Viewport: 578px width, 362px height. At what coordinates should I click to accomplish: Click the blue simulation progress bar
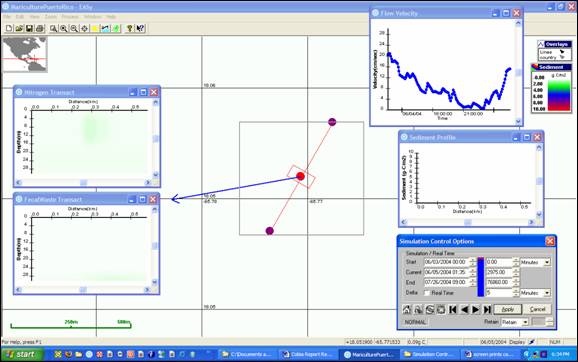[x=481, y=277]
